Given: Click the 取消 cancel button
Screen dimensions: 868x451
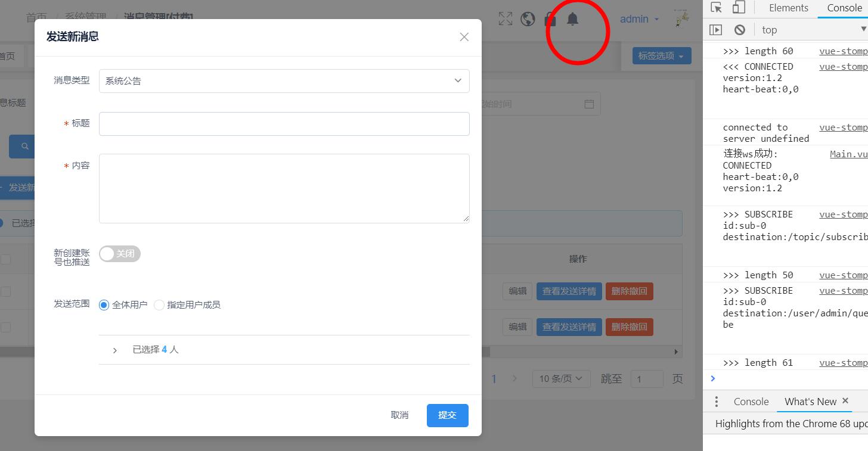Looking at the screenshot, I should coord(399,415).
